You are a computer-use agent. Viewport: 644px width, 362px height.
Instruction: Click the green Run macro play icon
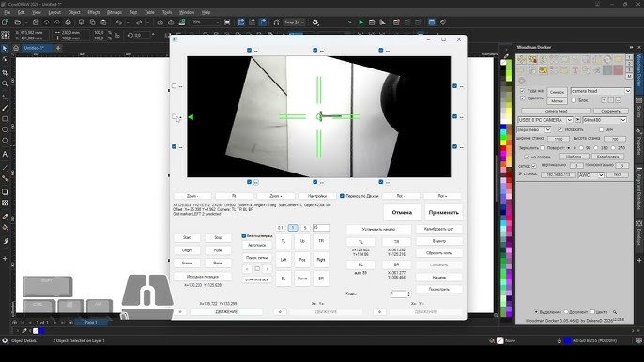pyautogui.click(x=361, y=23)
